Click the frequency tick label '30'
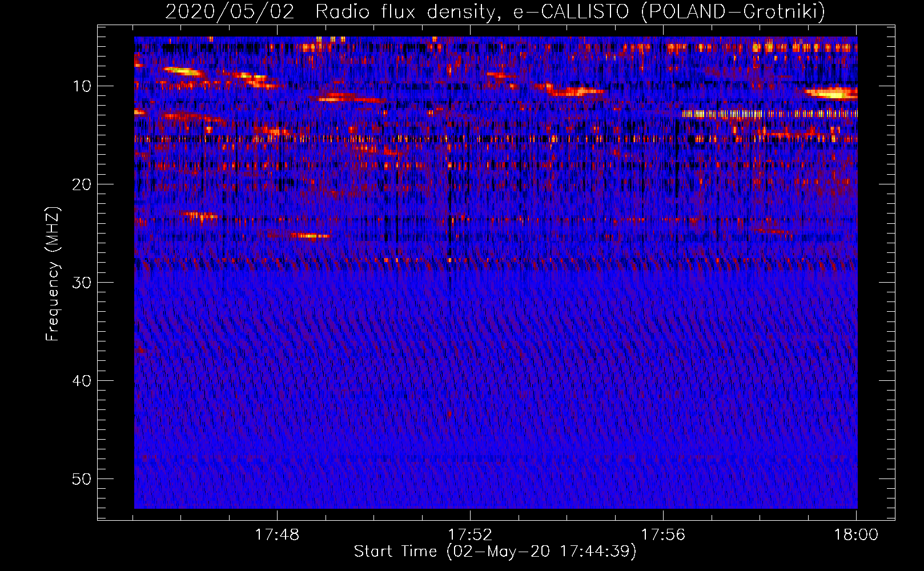The height and width of the screenshot is (571, 924). [x=82, y=283]
